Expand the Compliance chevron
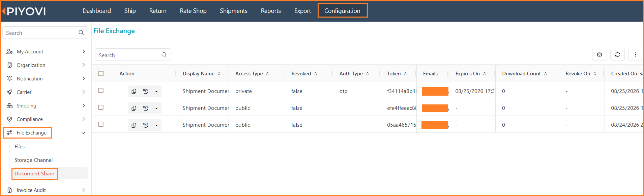 point(84,119)
